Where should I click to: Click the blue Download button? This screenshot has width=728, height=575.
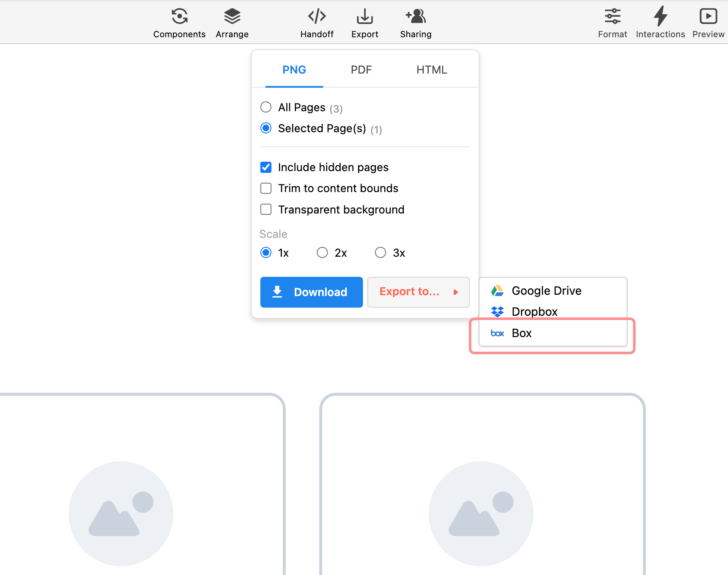(x=311, y=292)
